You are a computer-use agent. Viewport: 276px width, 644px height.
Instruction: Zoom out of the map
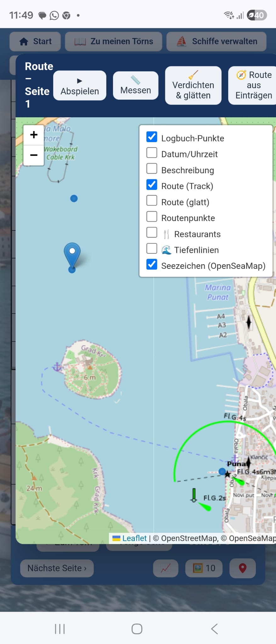point(34,155)
